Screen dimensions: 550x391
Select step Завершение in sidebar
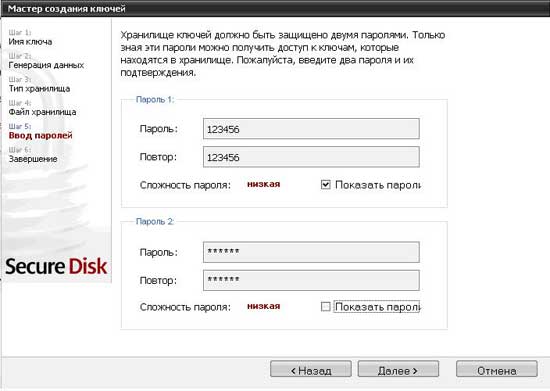[x=33, y=159]
